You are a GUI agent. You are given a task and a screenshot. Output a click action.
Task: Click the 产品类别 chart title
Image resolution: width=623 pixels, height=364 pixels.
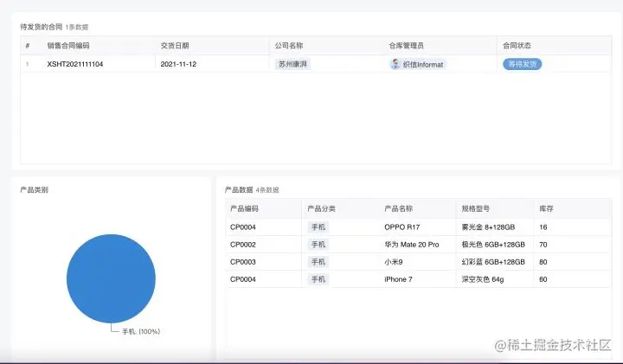point(34,189)
